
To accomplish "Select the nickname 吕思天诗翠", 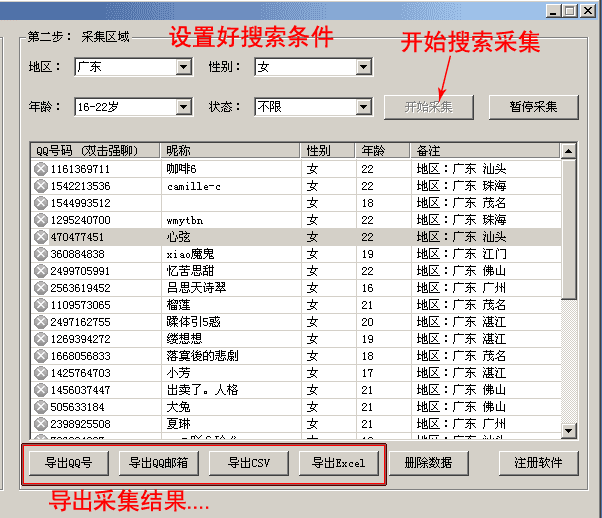I will 197,288.
